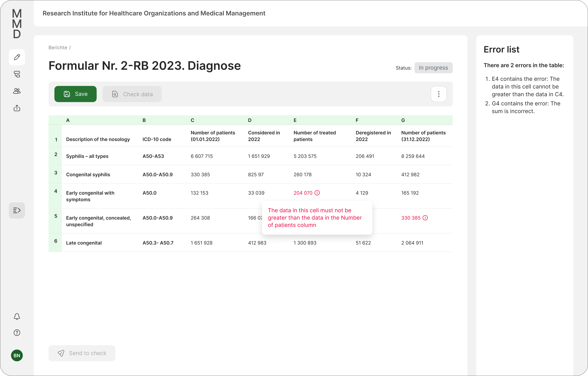Click the info icon beside 330 385
Screen dimensions: 588x376
click(x=425, y=218)
